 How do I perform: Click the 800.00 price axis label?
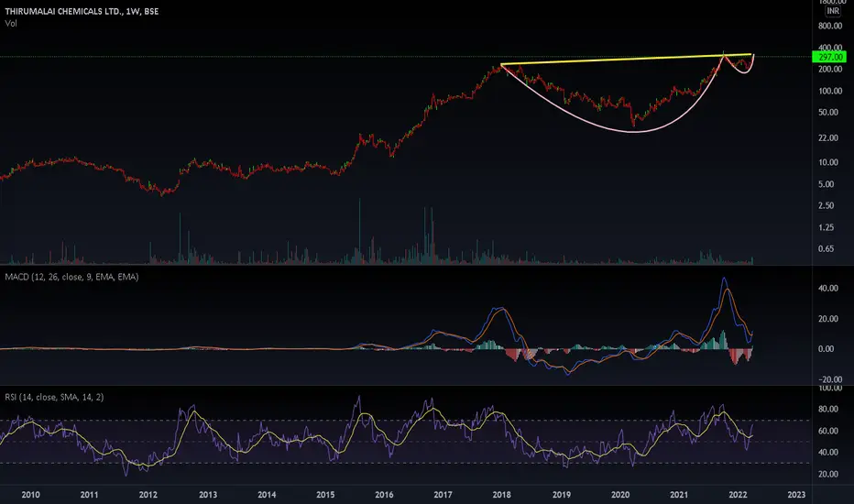(830, 26)
